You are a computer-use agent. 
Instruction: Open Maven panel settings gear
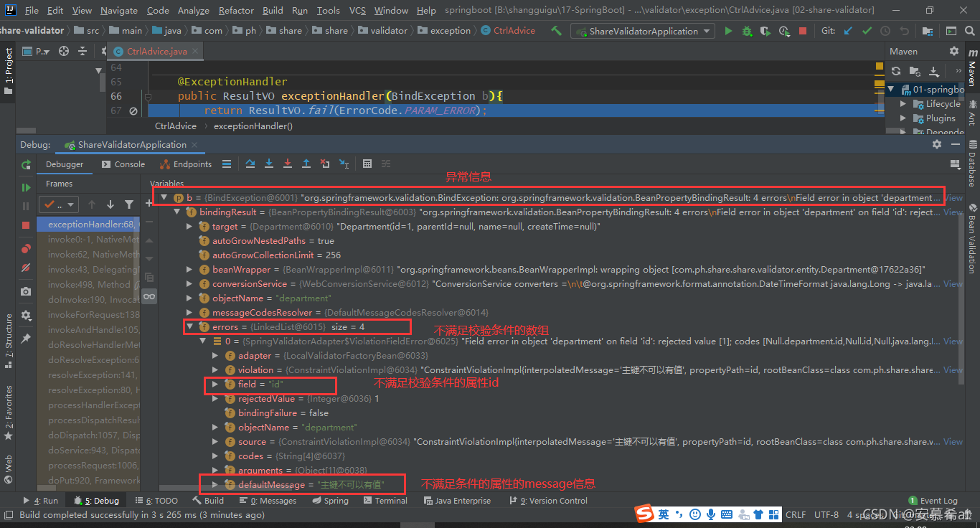click(x=953, y=51)
